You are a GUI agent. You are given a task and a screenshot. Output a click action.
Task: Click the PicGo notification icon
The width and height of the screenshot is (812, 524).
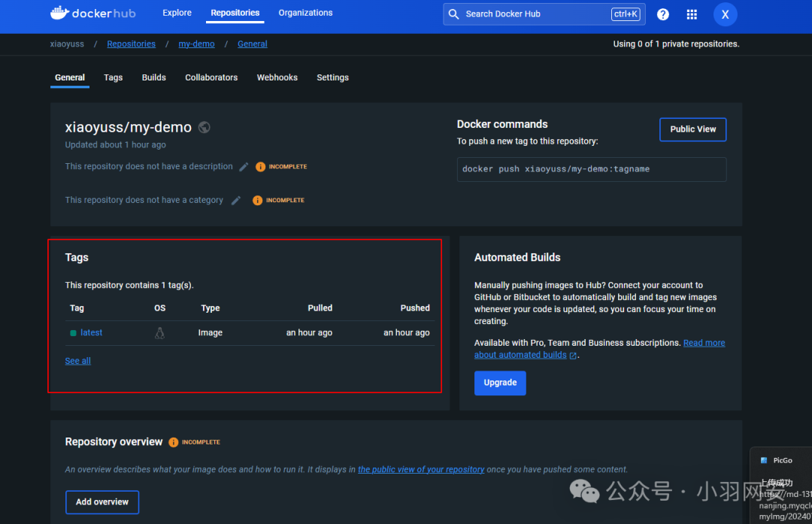tap(764, 460)
